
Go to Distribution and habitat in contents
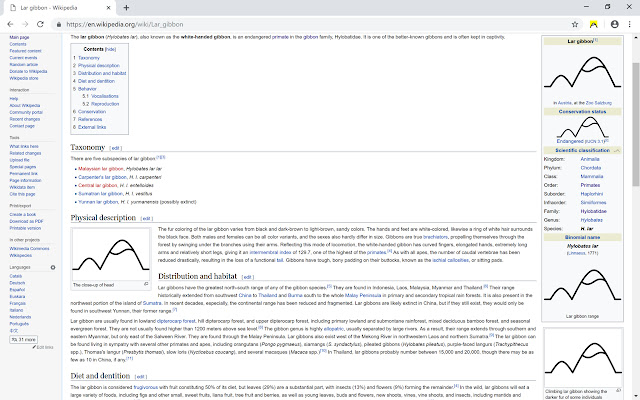pos(102,73)
